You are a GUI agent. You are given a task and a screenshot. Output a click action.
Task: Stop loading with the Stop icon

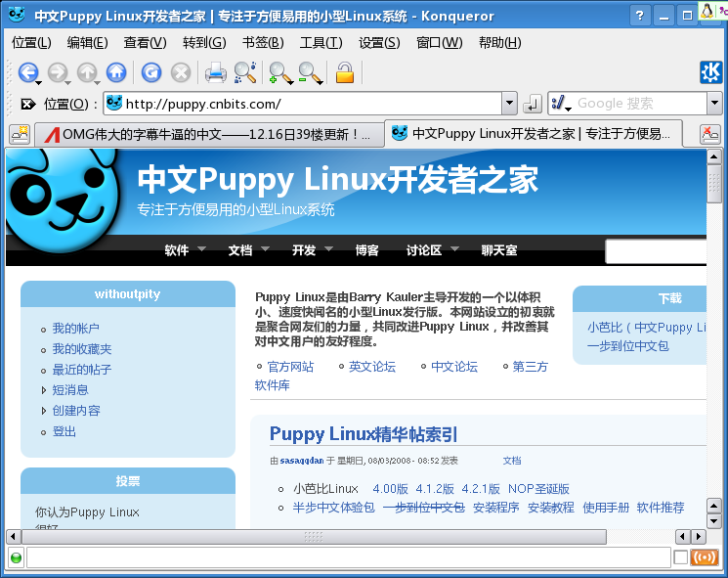point(181,72)
